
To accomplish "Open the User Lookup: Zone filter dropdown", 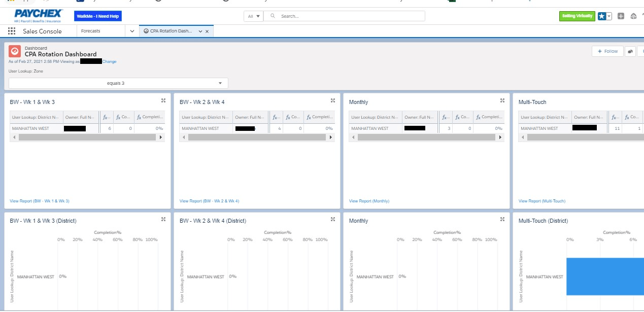I will click(118, 83).
